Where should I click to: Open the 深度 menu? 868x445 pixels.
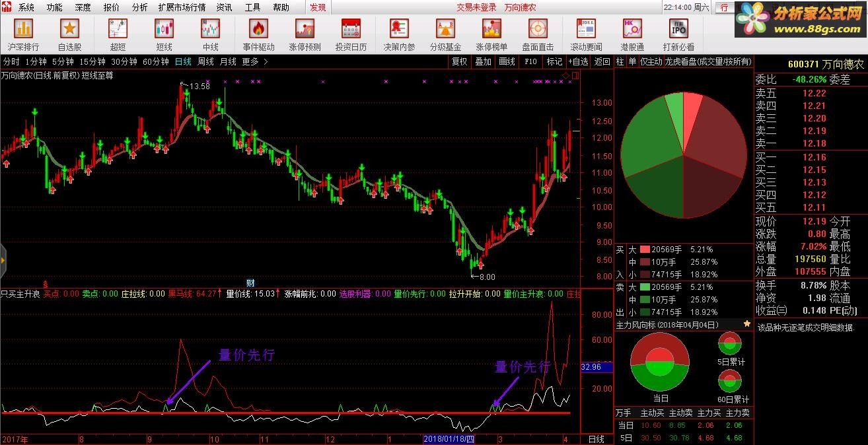pos(83,7)
